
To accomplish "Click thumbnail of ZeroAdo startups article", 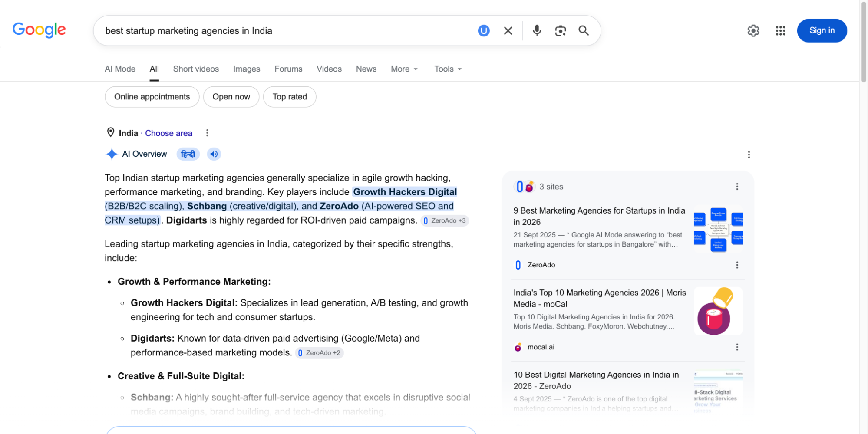I will [x=718, y=229].
